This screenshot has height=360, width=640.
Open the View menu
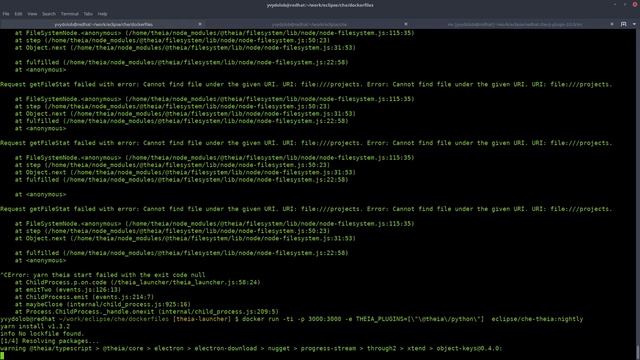(x=32, y=14)
